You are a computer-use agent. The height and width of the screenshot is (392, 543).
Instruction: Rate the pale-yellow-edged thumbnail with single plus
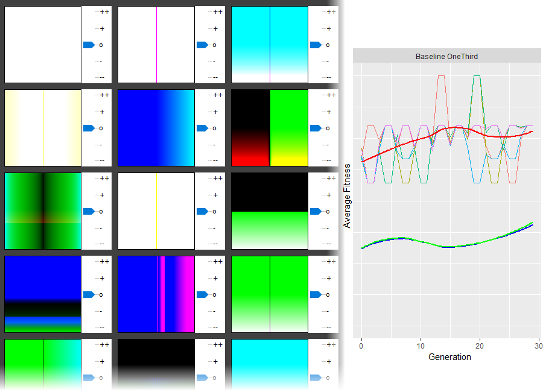click(102, 112)
